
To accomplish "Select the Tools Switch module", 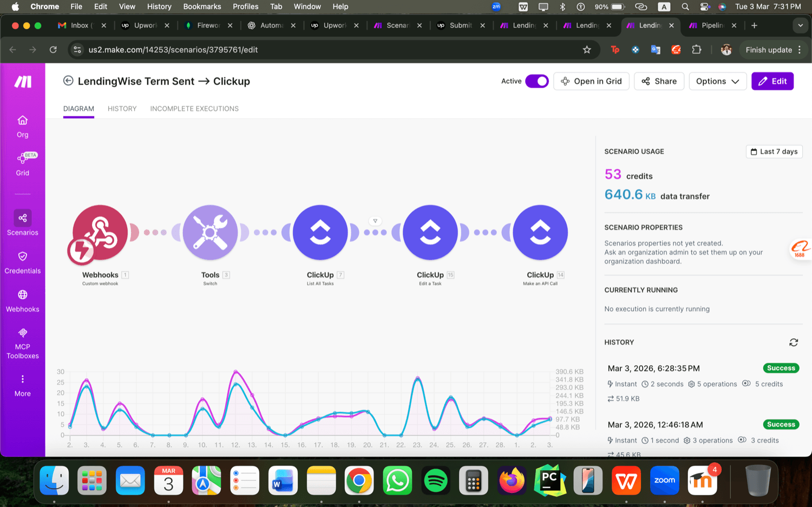I will pyautogui.click(x=210, y=233).
